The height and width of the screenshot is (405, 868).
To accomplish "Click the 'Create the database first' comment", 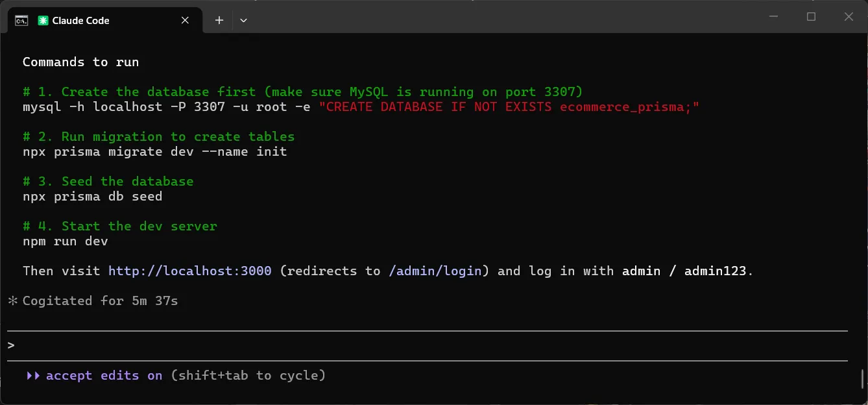I will click(x=303, y=92).
